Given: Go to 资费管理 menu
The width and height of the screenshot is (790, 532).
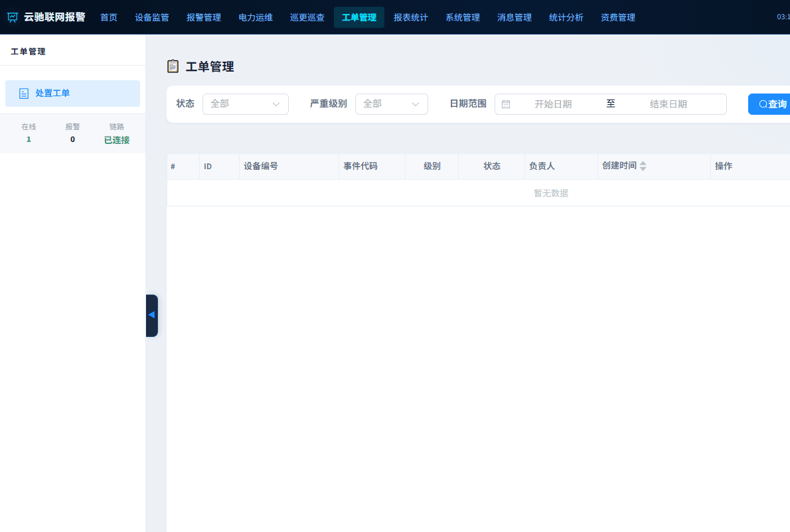Looking at the screenshot, I should (617, 18).
